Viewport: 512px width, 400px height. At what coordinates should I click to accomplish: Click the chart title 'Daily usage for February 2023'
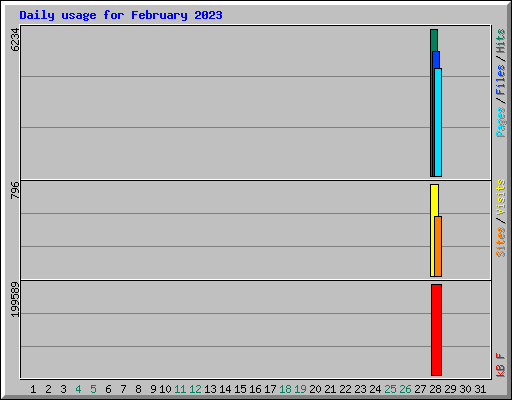point(121,15)
